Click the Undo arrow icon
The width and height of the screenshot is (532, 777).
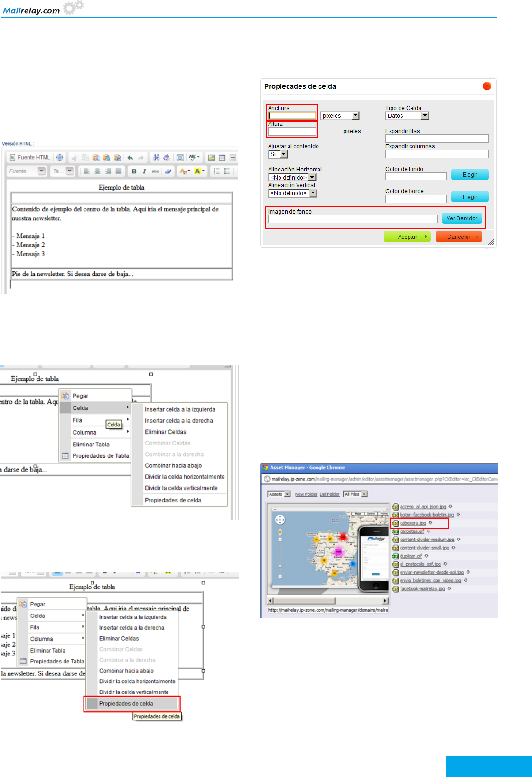pyautogui.click(x=130, y=158)
